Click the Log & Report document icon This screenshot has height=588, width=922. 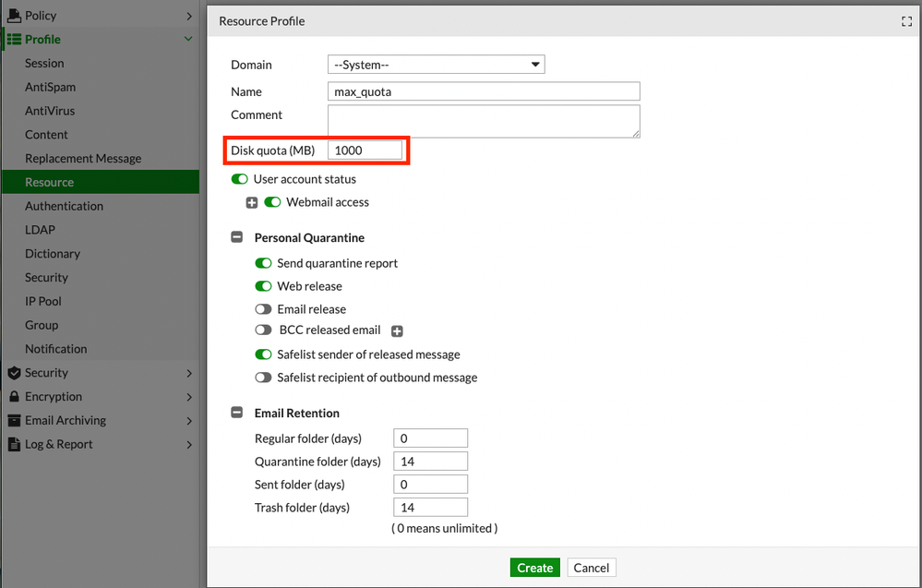(14, 444)
